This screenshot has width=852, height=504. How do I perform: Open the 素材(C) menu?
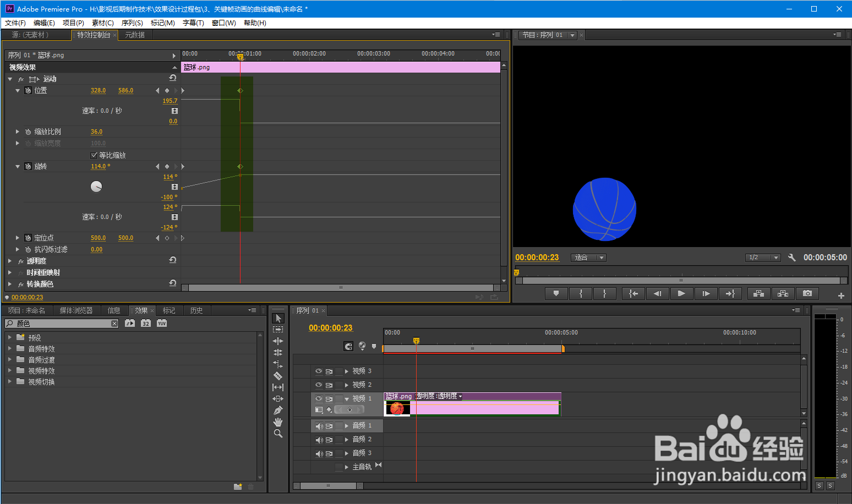coord(103,23)
